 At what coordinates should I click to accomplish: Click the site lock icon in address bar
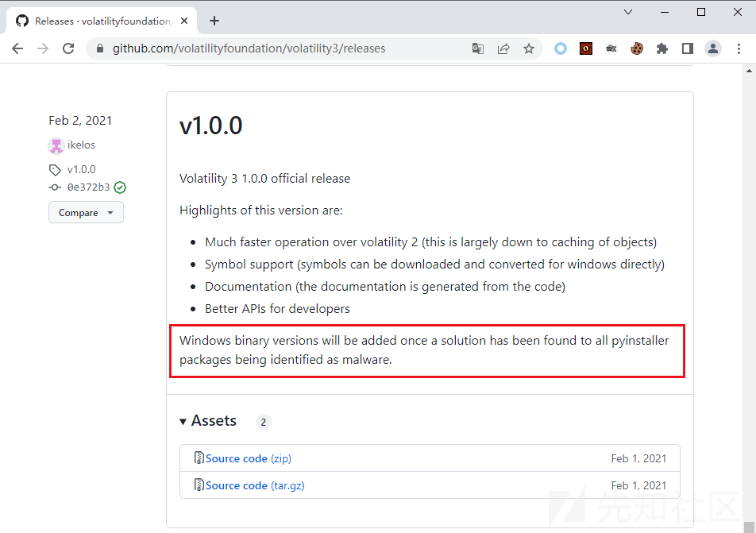99,48
